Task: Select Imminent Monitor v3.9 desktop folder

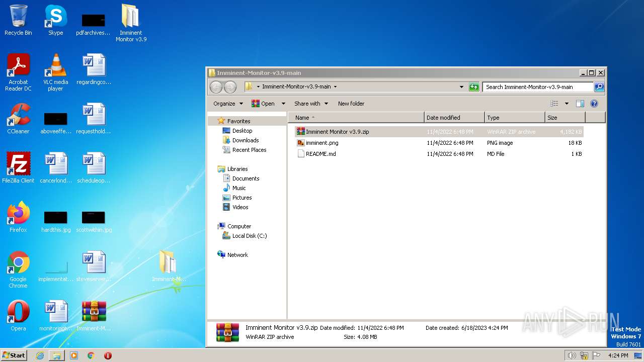Action: click(x=131, y=23)
